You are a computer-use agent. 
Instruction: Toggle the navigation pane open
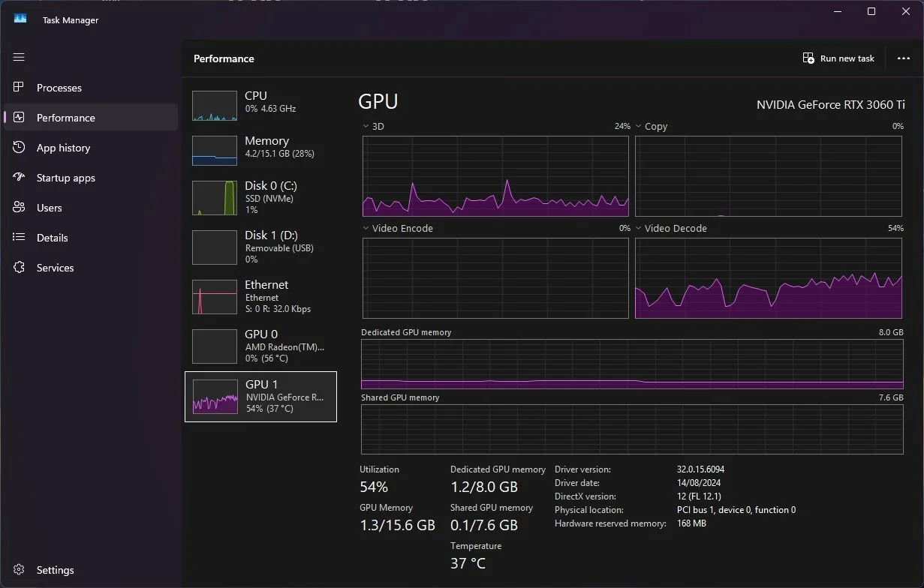(x=19, y=57)
